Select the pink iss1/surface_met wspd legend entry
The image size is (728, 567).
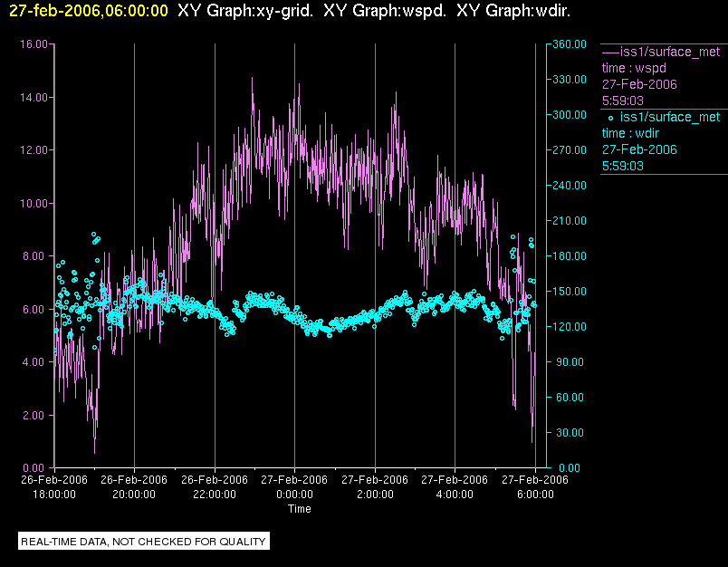pos(664,76)
